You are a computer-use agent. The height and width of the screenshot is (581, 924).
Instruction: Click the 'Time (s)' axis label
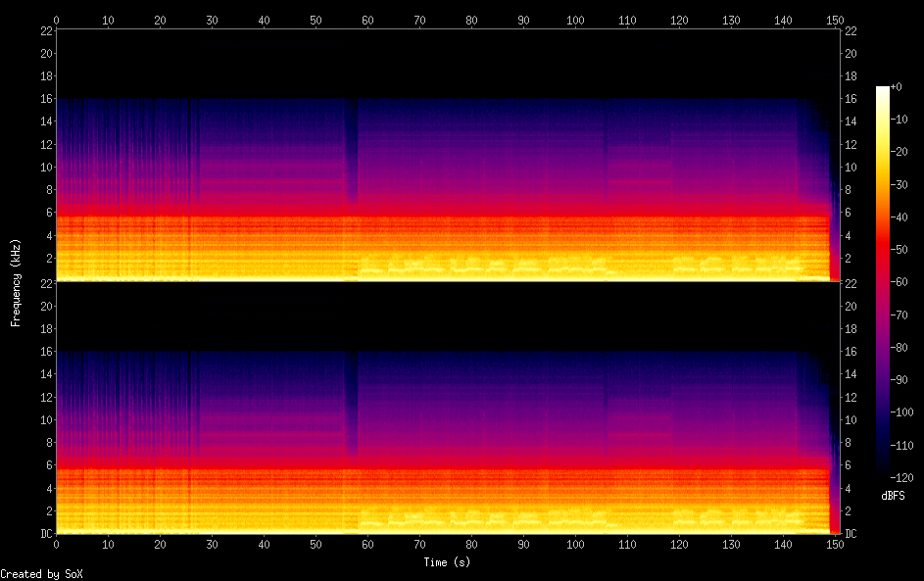coord(446,562)
